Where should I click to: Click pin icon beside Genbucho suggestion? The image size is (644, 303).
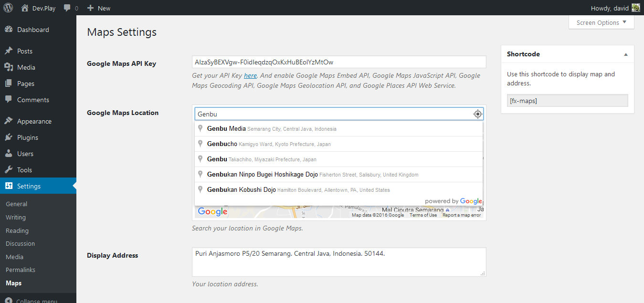201,144
